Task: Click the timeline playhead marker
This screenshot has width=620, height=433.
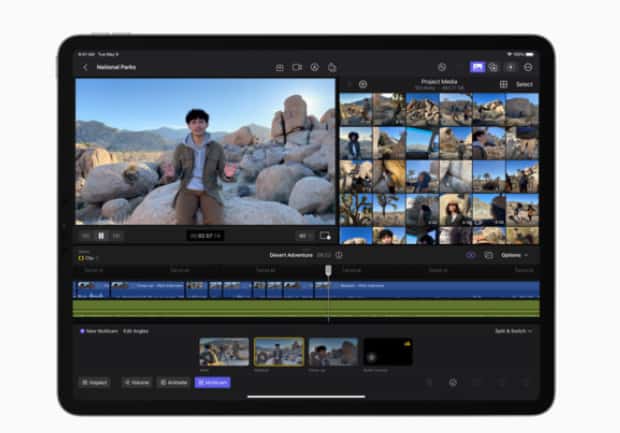Action: pos(328,270)
